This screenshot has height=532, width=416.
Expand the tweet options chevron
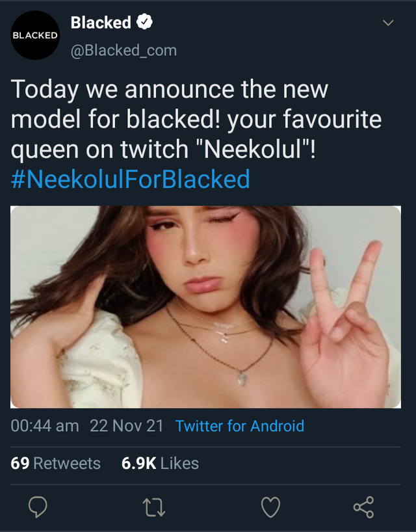coord(388,23)
